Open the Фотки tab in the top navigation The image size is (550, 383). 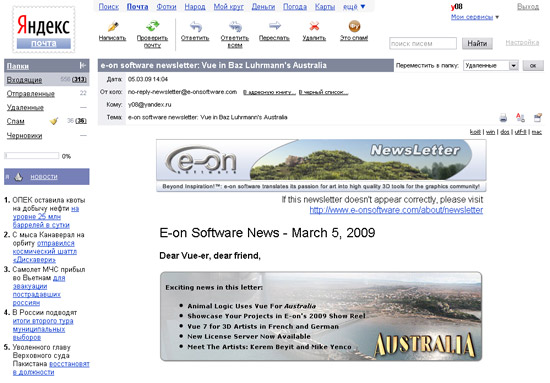[x=166, y=7]
